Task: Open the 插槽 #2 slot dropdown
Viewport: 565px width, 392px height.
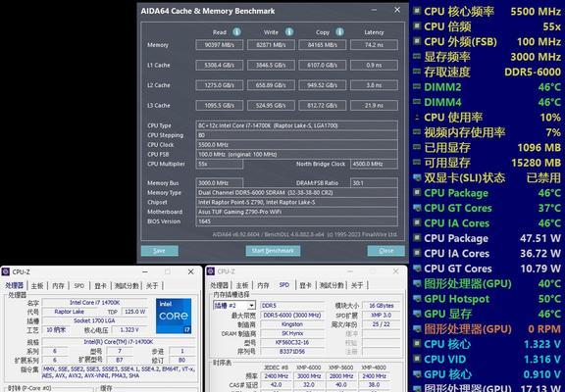Action: pyautogui.click(x=251, y=306)
